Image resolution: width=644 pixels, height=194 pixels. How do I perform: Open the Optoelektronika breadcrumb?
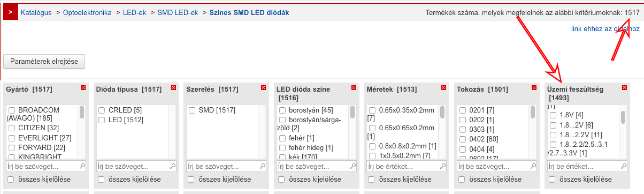click(x=87, y=12)
